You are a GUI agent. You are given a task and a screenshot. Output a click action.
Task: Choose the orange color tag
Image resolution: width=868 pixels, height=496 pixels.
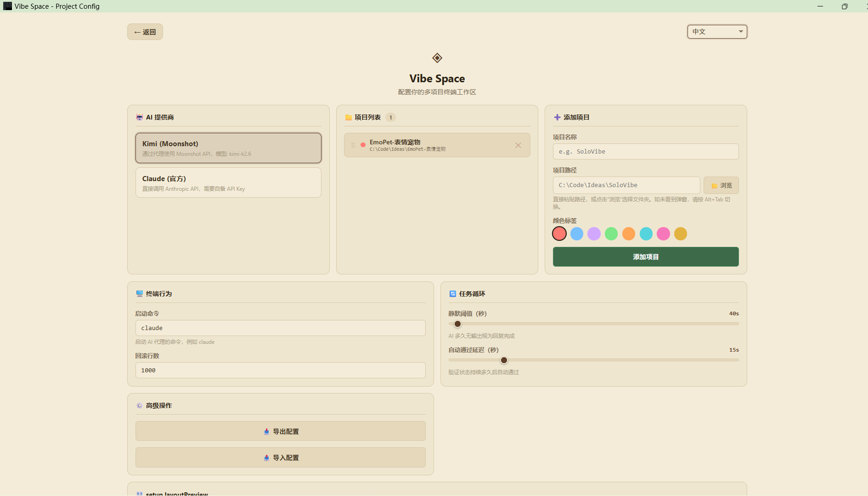point(629,234)
